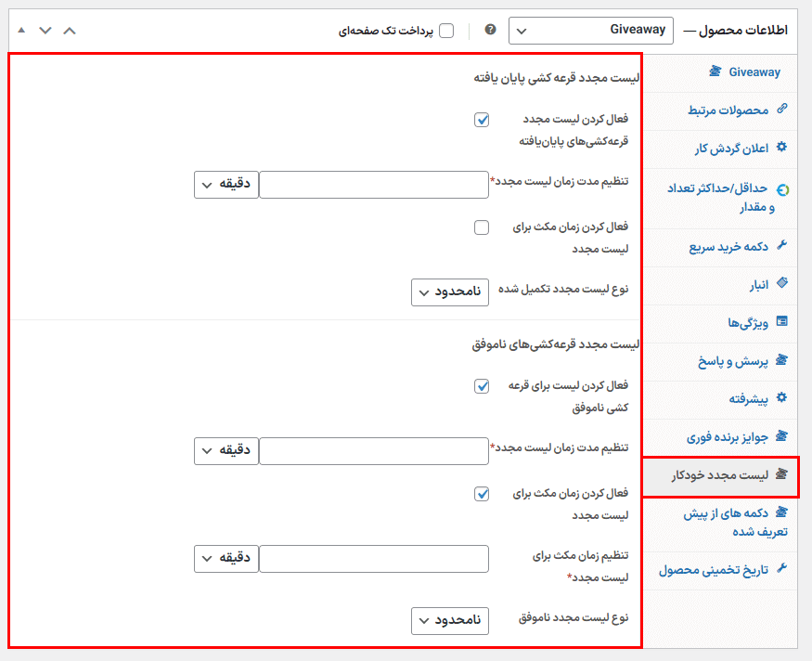Image resolution: width=812 pixels, height=661 pixels.
Task: Open the Giveaway product type dropdown
Action: point(591,31)
